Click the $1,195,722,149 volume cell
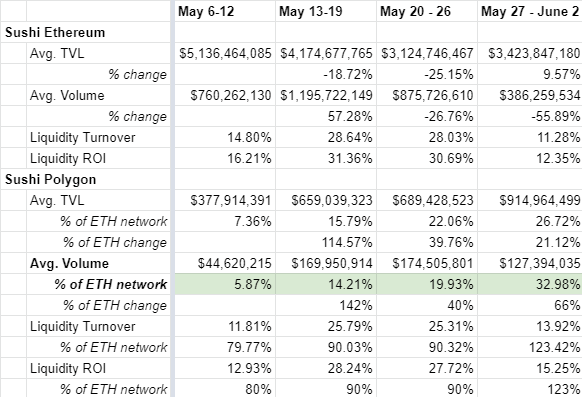 tap(326, 95)
